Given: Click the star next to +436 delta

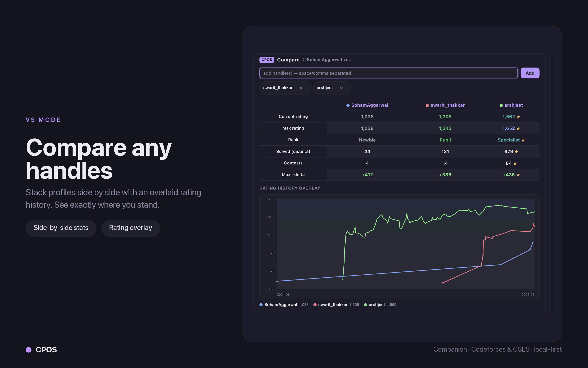Looking at the screenshot, I should click(518, 175).
